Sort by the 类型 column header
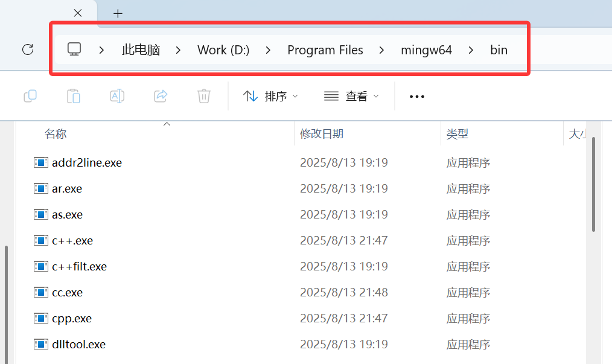 point(457,134)
